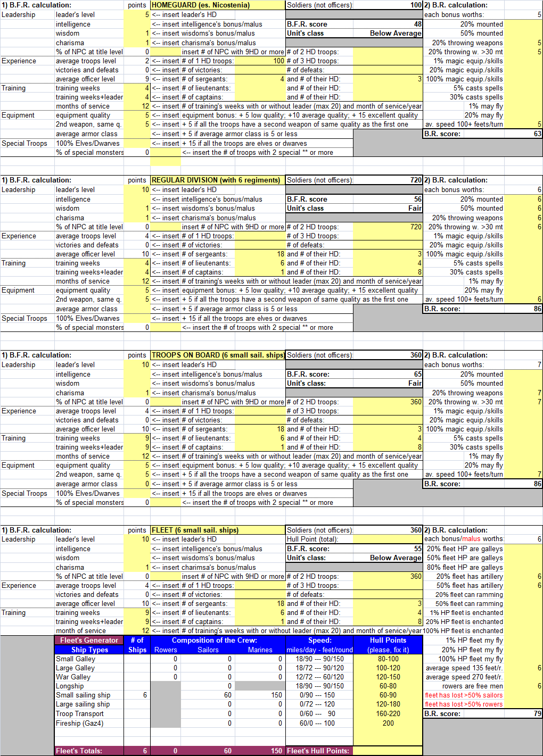Select hull points value '120-150'
543x756 pixels.
[x=388, y=677]
